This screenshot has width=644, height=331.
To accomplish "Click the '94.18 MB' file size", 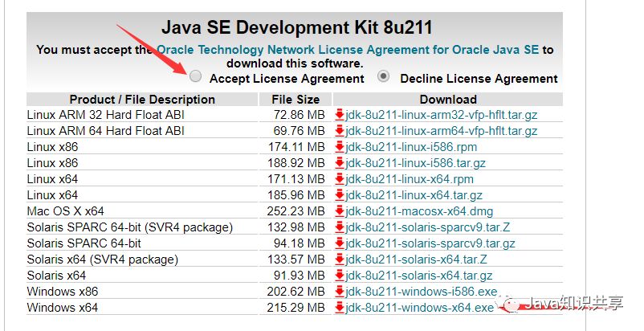I will click(x=299, y=243).
